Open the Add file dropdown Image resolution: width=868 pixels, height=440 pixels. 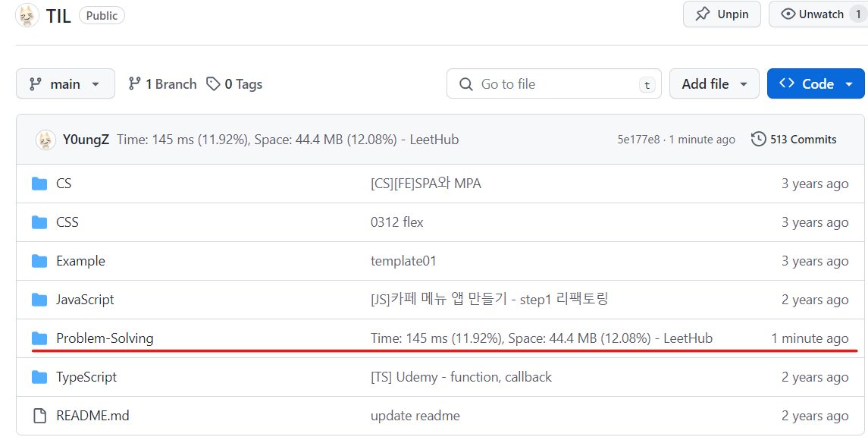click(715, 83)
